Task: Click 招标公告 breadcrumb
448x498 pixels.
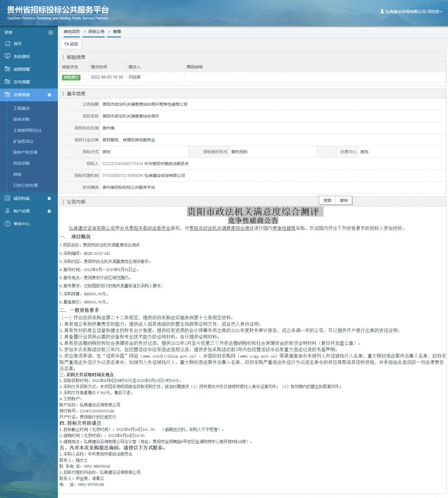Action: (96, 32)
